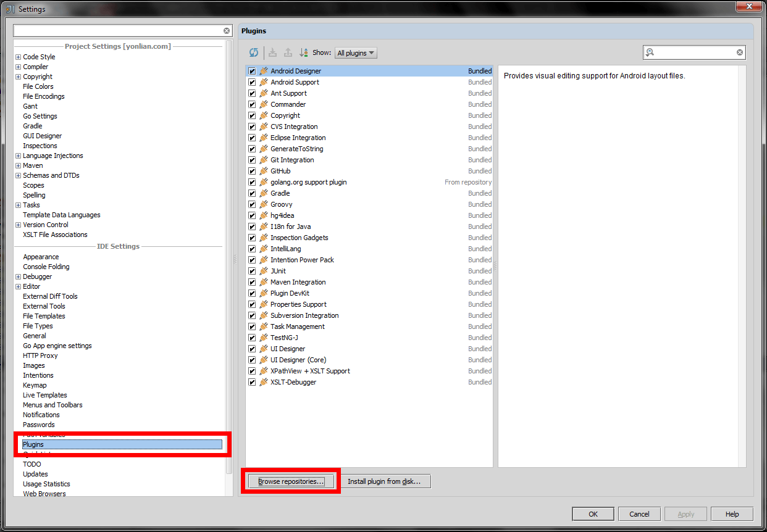Click the sort plugins toolbar icon

coord(303,53)
